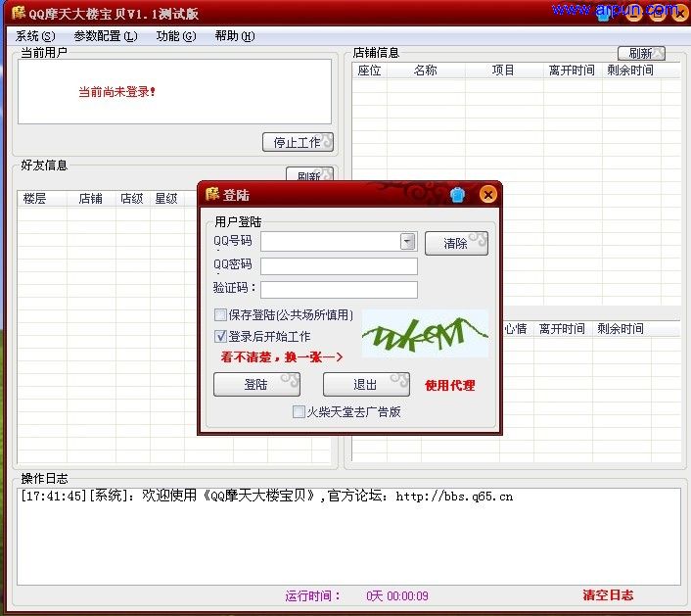This screenshot has height=616, width=691.
Task: Open the 功能(G) menu
Action: (x=176, y=36)
